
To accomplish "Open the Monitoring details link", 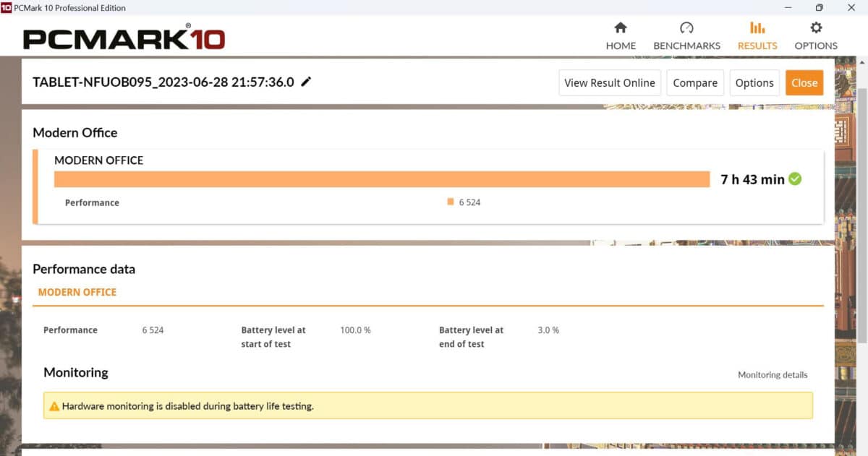I will pyautogui.click(x=773, y=374).
